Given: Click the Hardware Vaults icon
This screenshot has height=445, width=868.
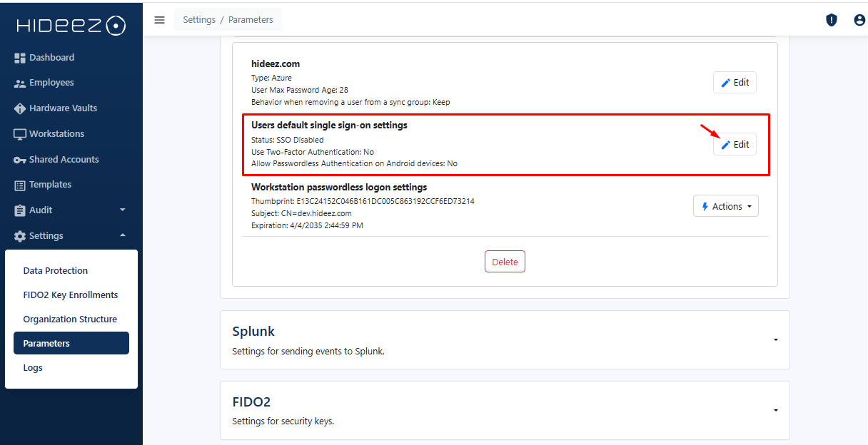Looking at the screenshot, I should coord(20,108).
